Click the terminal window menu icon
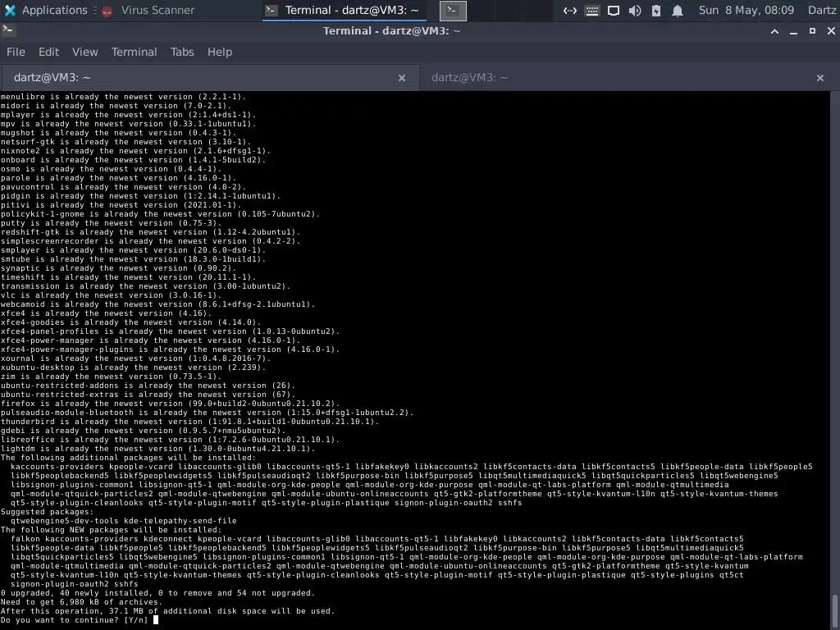840x630 pixels. [8, 30]
